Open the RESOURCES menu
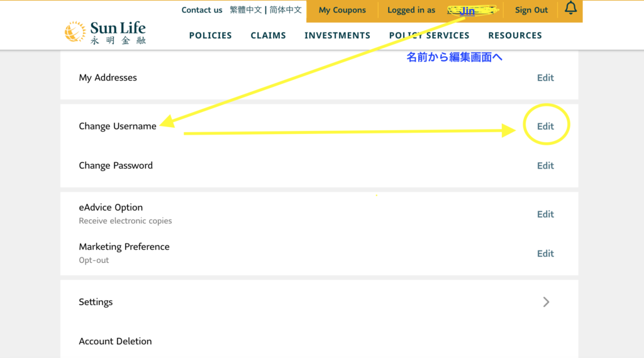The image size is (644, 358). coord(515,35)
